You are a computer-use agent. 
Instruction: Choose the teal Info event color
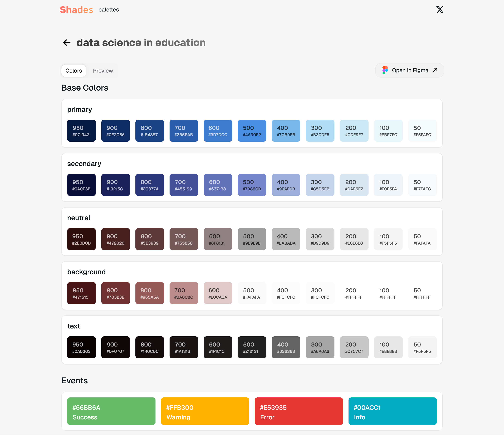click(x=392, y=411)
